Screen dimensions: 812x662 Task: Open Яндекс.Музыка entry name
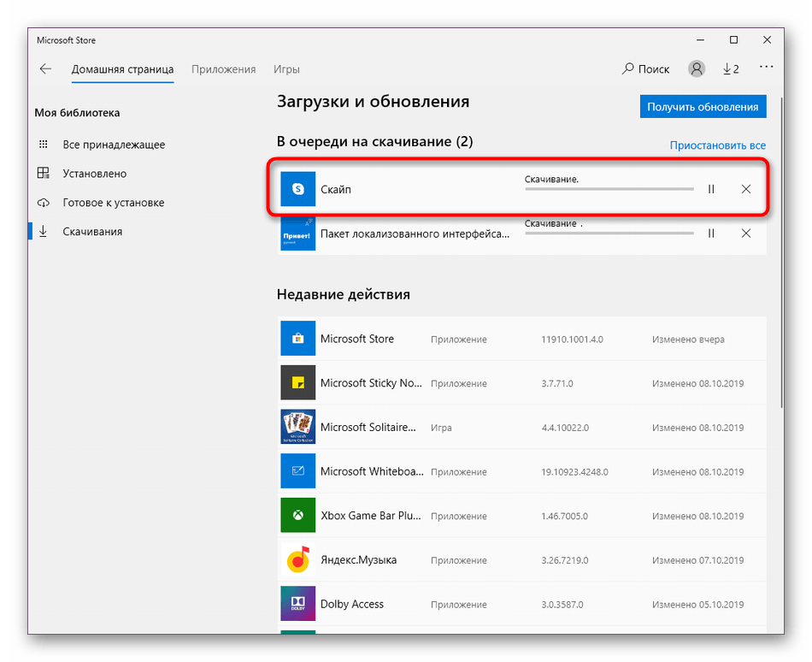point(358,560)
